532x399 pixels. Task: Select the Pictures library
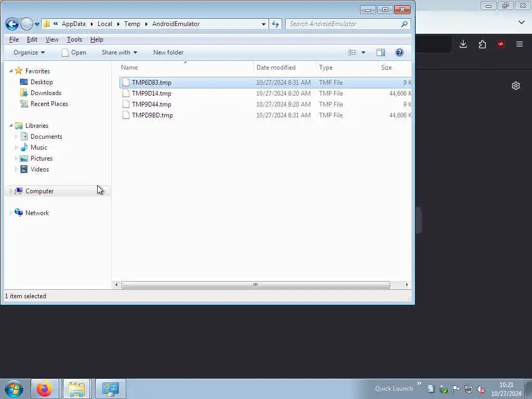(42, 158)
